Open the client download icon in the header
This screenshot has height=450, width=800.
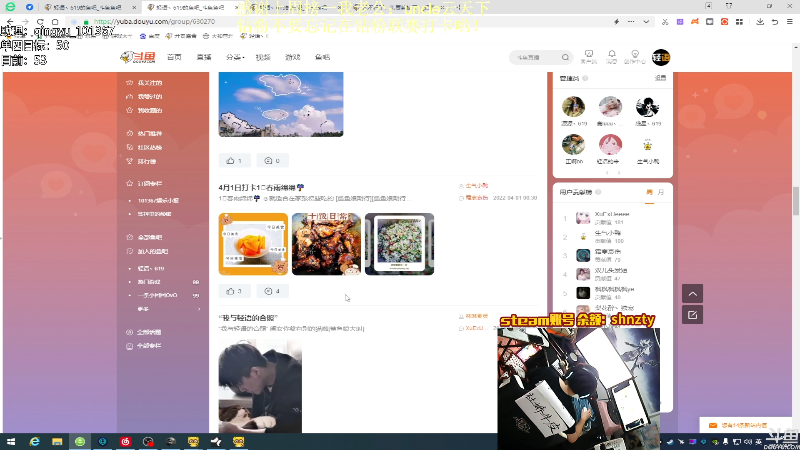(x=589, y=57)
